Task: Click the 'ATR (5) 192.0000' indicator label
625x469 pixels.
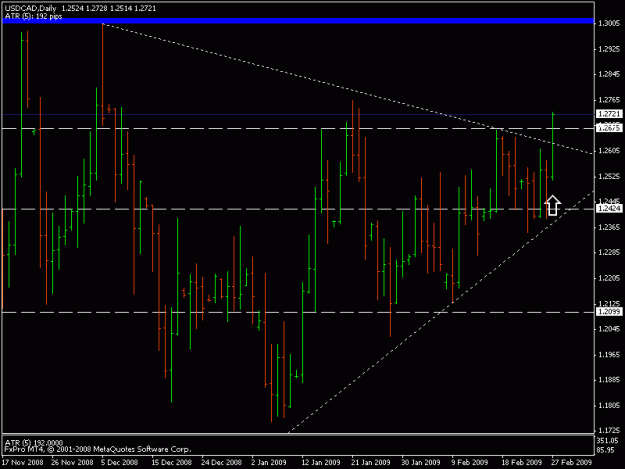Action: pyautogui.click(x=33, y=443)
